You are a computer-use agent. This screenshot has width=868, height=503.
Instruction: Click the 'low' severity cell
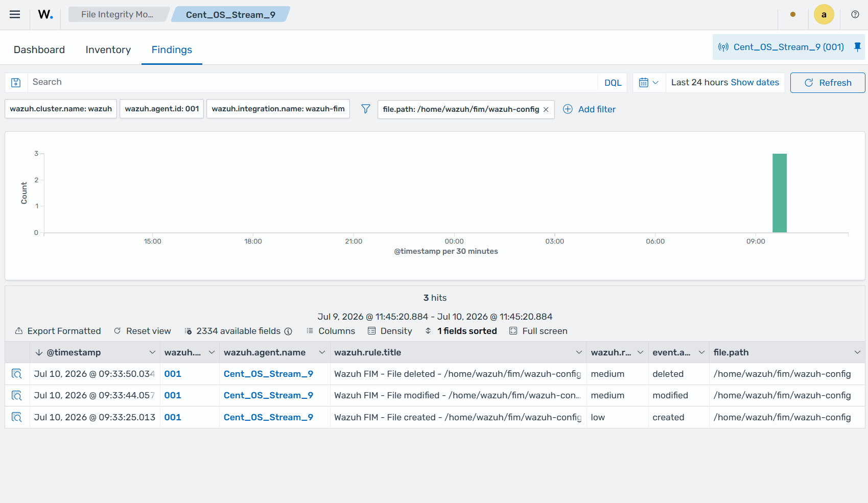617,417
